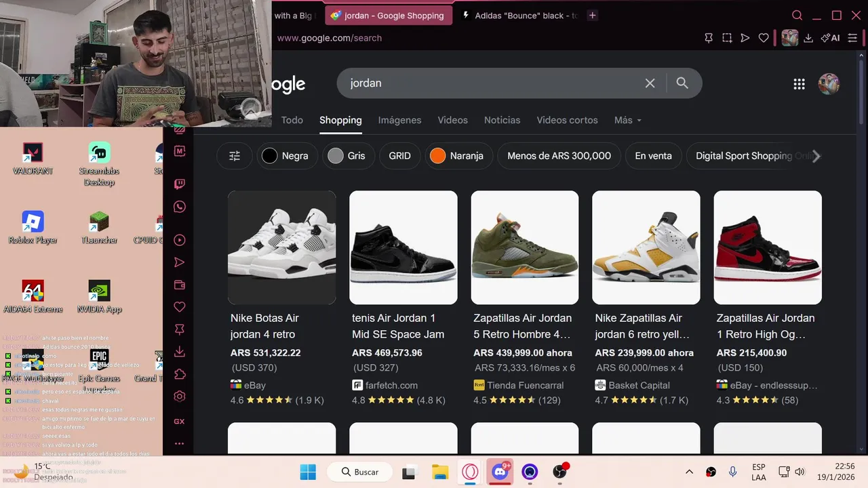Open File Explorer from the taskbar

(x=441, y=472)
